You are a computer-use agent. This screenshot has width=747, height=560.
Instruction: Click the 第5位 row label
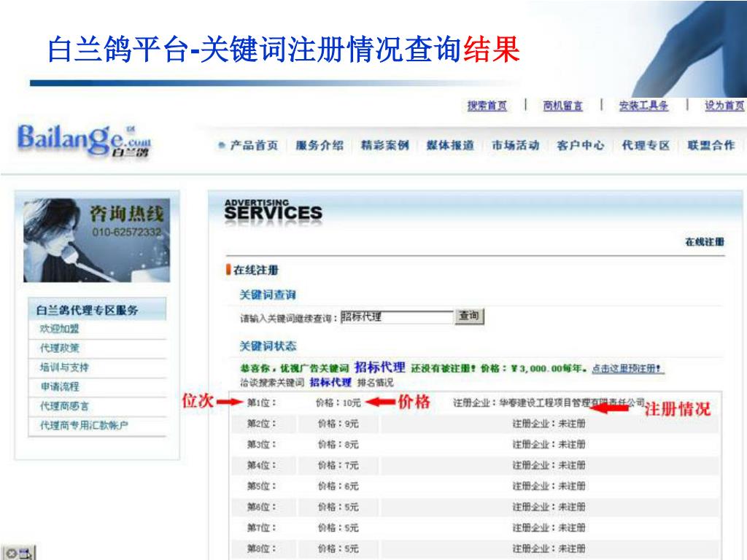262,486
